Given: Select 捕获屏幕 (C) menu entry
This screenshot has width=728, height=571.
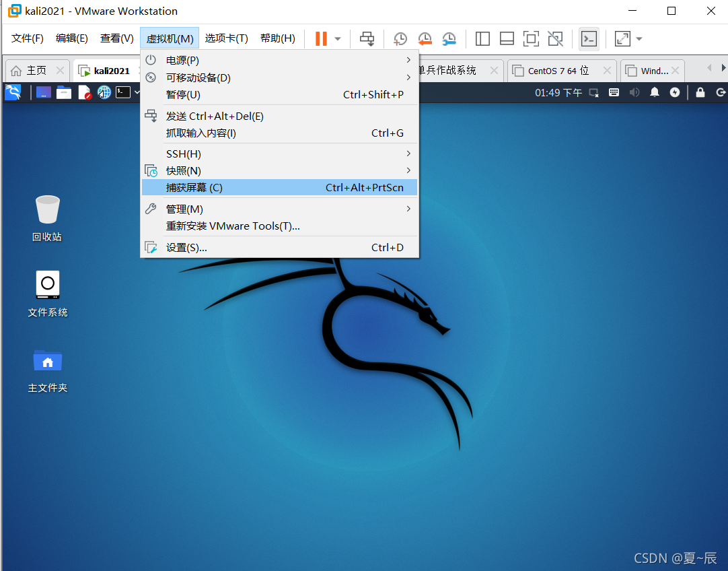Looking at the screenshot, I should (x=279, y=188).
